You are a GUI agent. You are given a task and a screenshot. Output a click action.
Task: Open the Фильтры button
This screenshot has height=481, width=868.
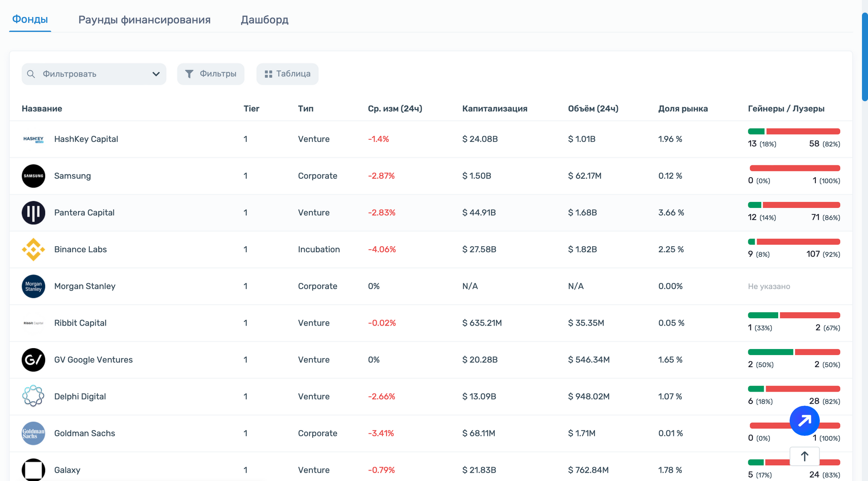[210, 74]
